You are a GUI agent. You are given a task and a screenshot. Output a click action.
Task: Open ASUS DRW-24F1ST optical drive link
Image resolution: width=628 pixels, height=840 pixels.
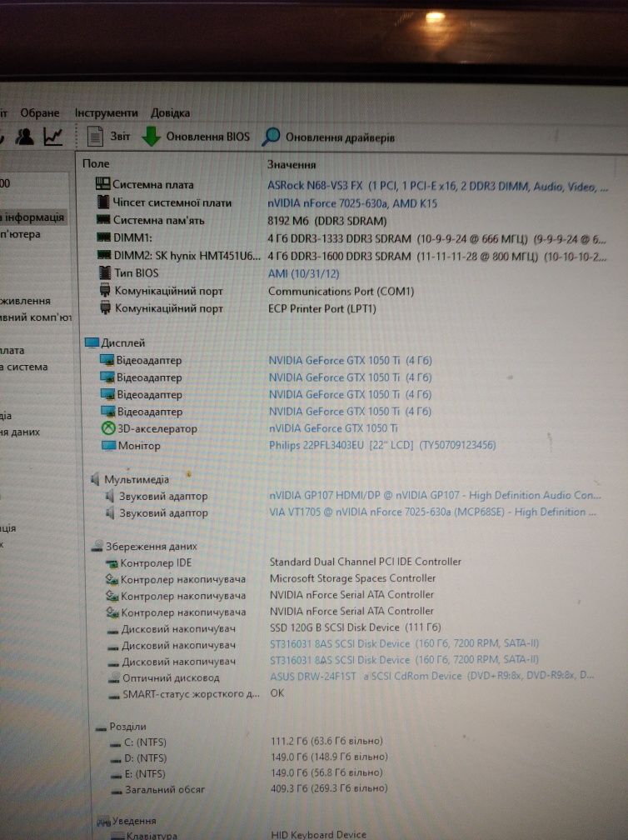pyautogui.click(x=432, y=676)
